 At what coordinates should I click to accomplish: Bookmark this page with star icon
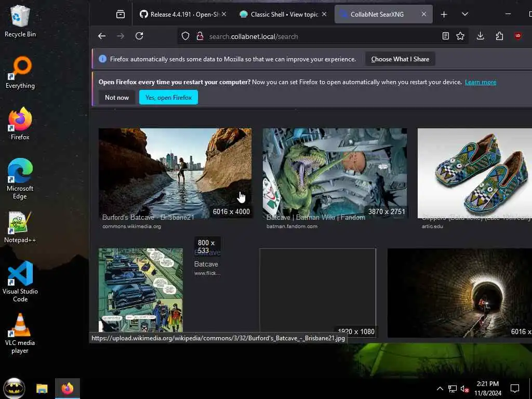pos(460,36)
